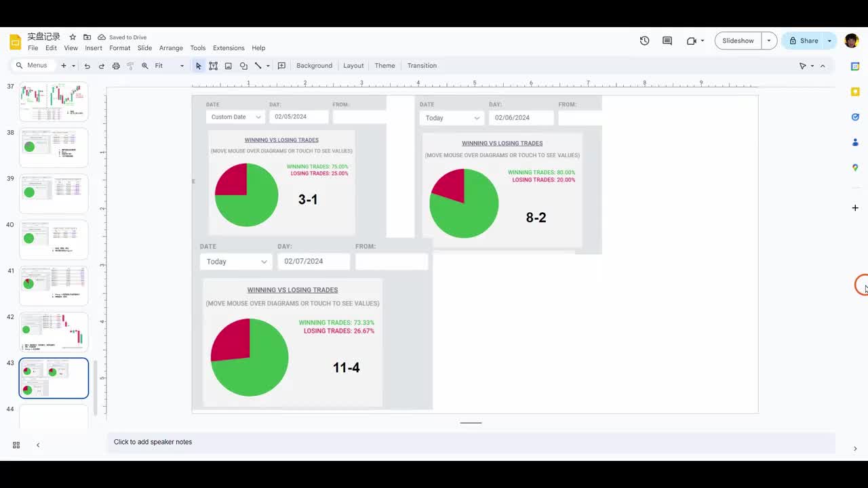Click the Share button

(x=803, y=41)
